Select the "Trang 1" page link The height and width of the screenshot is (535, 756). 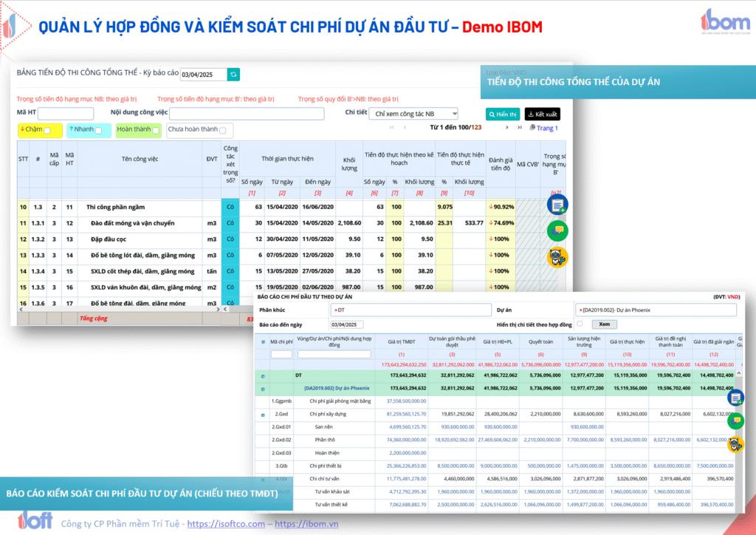[x=546, y=128]
